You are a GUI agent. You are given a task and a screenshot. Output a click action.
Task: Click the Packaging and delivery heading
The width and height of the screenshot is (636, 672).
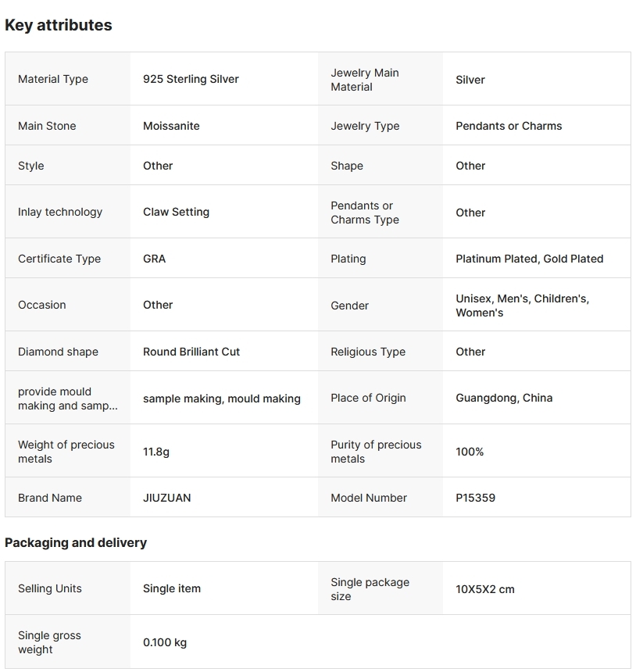pyautogui.click(x=76, y=542)
